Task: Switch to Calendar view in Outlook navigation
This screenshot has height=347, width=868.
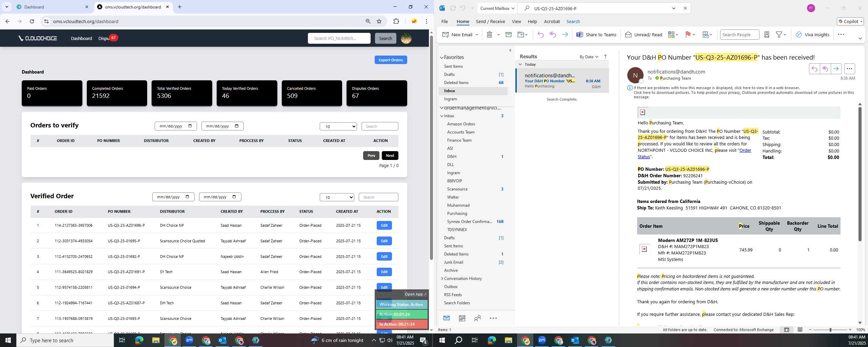Action: click(x=462, y=318)
